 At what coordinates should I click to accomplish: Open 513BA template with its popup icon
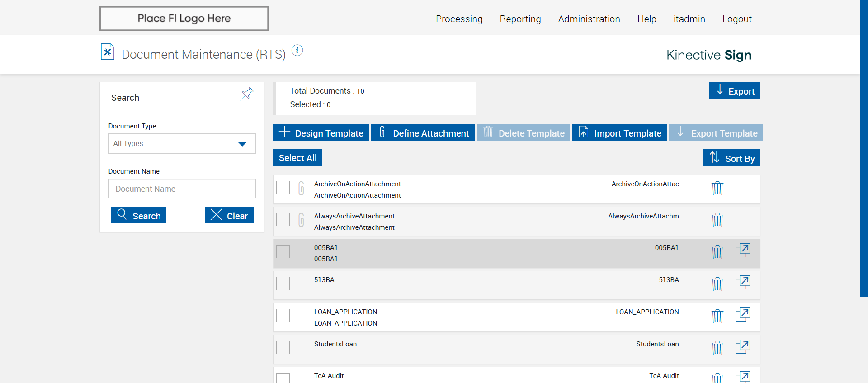(742, 283)
